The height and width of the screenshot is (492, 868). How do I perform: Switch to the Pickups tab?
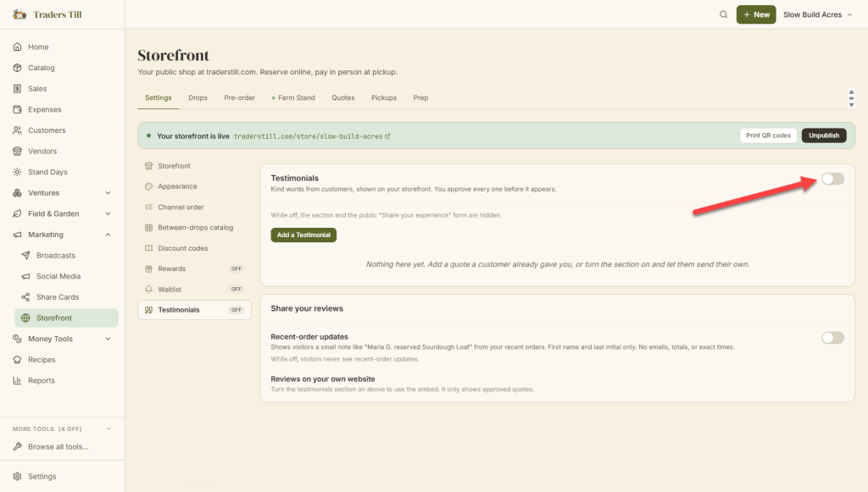(x=384, y=98)
